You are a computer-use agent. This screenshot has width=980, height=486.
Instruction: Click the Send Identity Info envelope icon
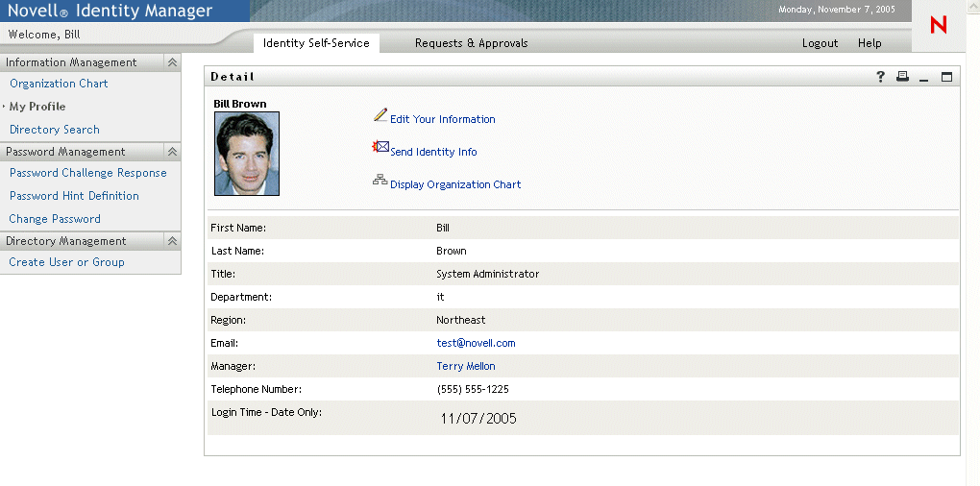click(x=380, y=148)
